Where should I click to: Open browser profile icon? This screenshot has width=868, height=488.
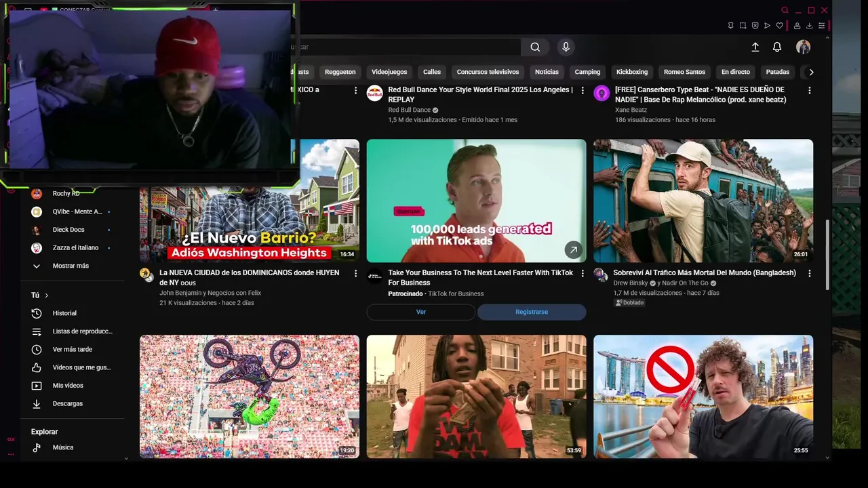797,26
